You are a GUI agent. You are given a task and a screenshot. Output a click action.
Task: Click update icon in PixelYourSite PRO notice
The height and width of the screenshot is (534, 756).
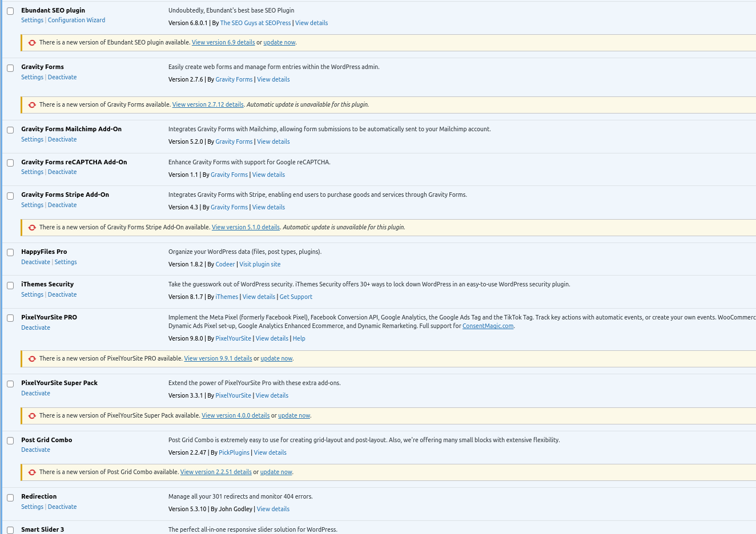[32, 359]
